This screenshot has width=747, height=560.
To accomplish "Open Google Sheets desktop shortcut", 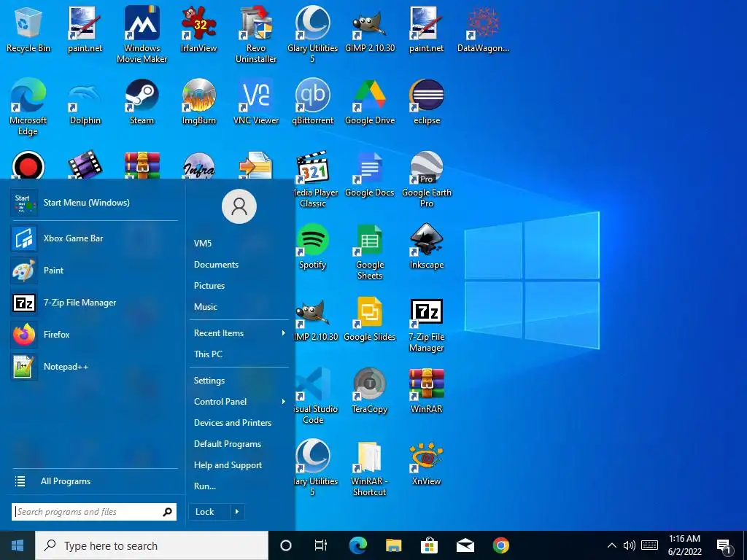I will [x=370, y=252].
